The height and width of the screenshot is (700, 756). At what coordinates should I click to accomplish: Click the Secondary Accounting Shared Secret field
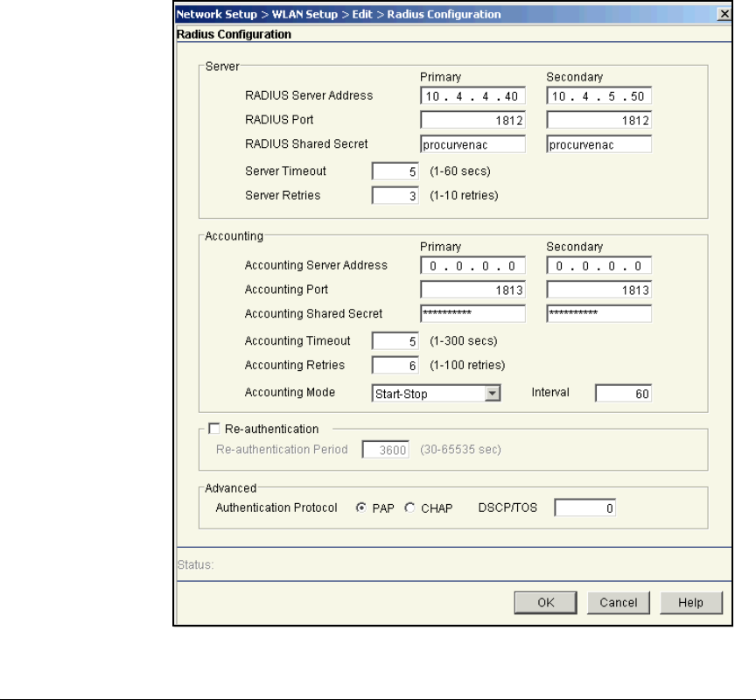pos(598,313)
